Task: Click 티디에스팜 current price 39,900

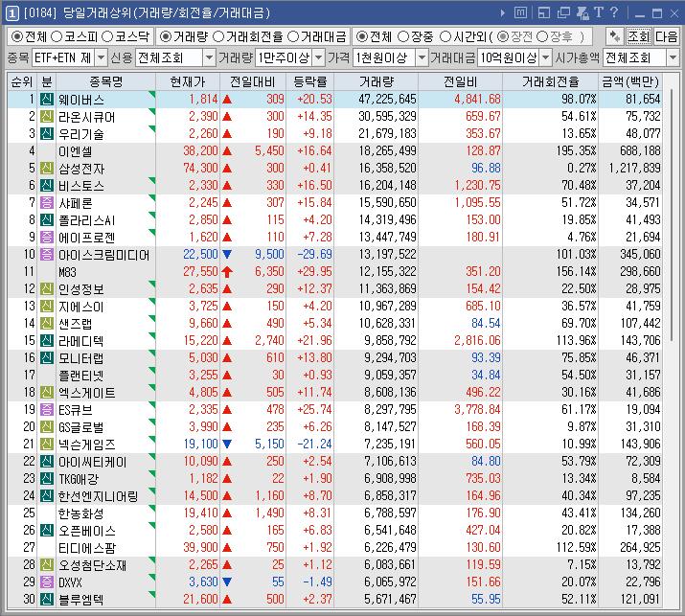Action: pos(200,547)
